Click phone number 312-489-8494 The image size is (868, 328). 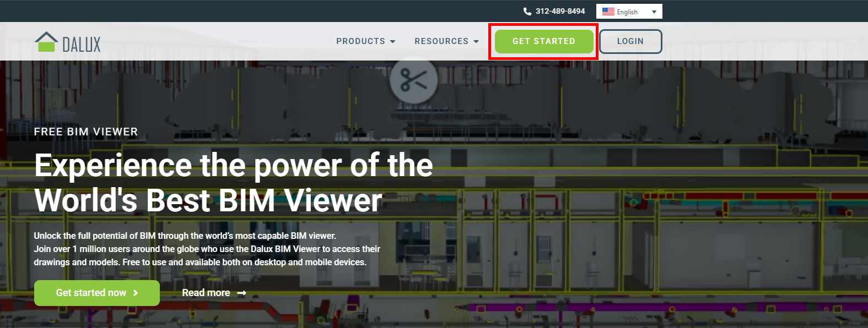click(x=560, y=11)
